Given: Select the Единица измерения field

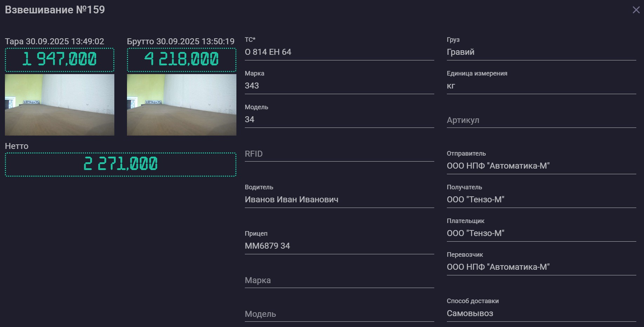Looking at the screenshot, I should coord(541,86).
